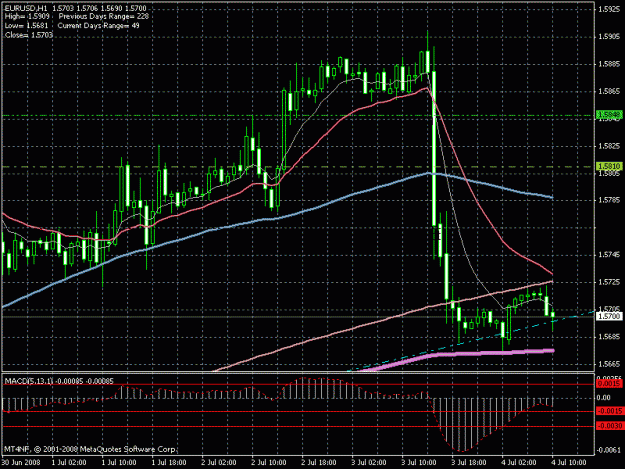The width and height of the screenshot is (625, 469).
Task: Click the 4 Jul 02:00 time label
Action: (x=519, y=462)
